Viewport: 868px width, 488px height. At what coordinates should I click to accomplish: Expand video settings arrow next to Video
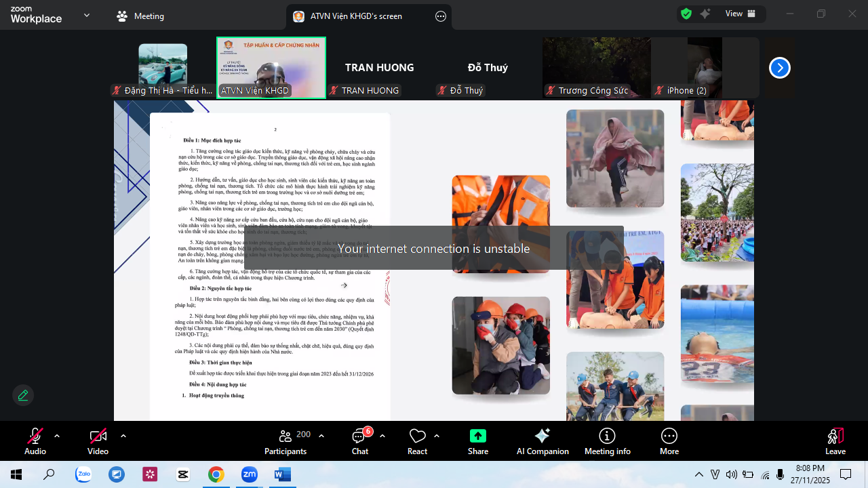123,436
